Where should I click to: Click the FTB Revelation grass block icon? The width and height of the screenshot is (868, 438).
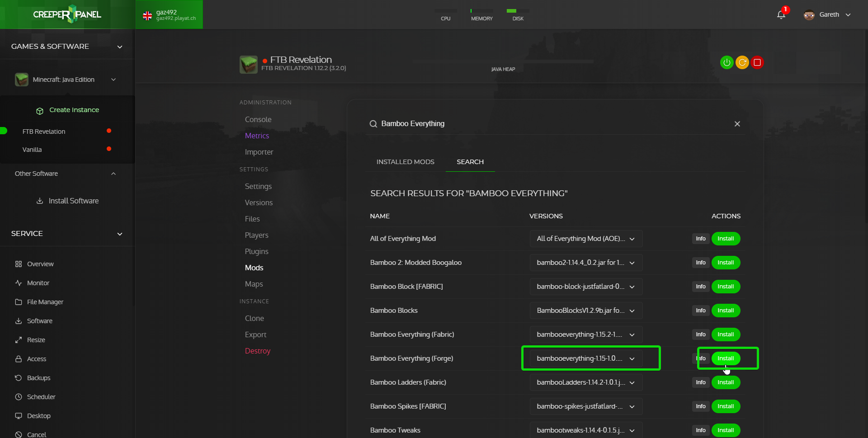pos(248,65)
